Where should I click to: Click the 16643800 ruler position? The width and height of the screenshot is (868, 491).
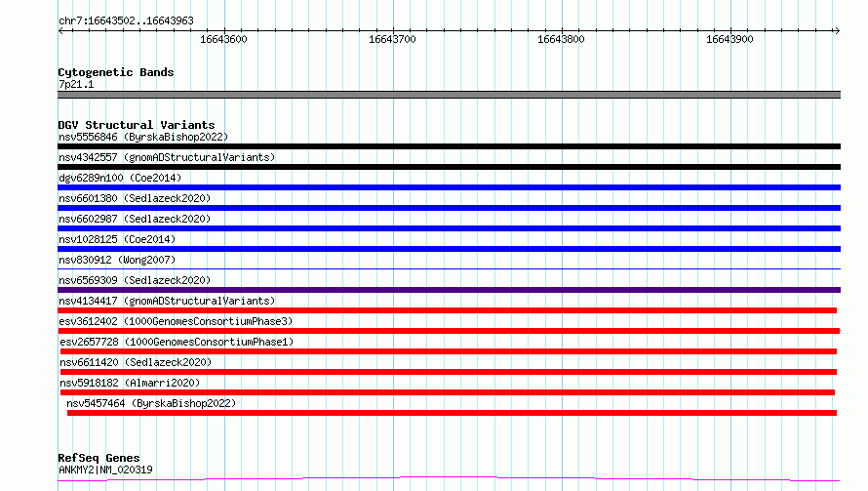561,39
